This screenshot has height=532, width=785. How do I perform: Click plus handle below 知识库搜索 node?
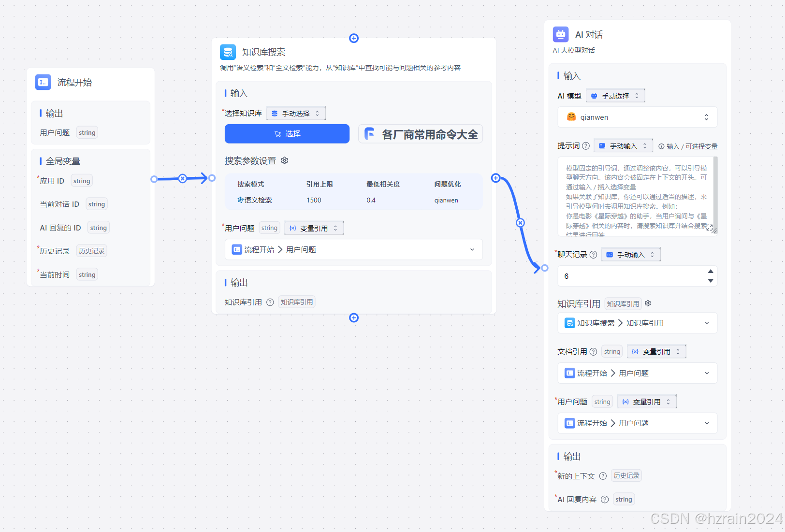click(x=354, y=317)
